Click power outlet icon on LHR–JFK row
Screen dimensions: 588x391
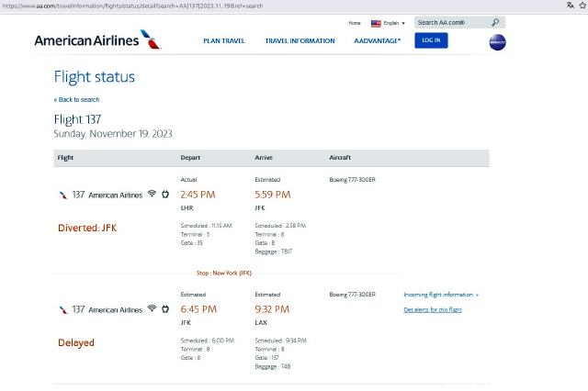click(165, 194)
